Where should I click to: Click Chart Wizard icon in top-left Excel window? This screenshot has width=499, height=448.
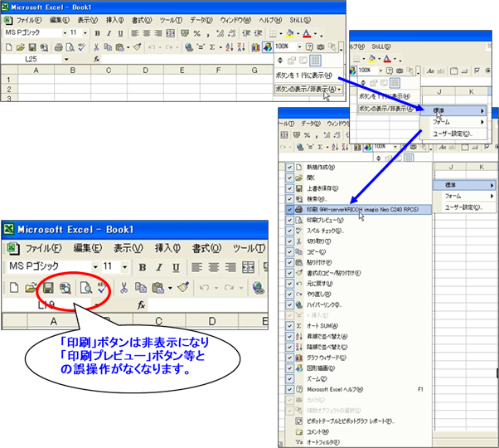coord(255,47)
